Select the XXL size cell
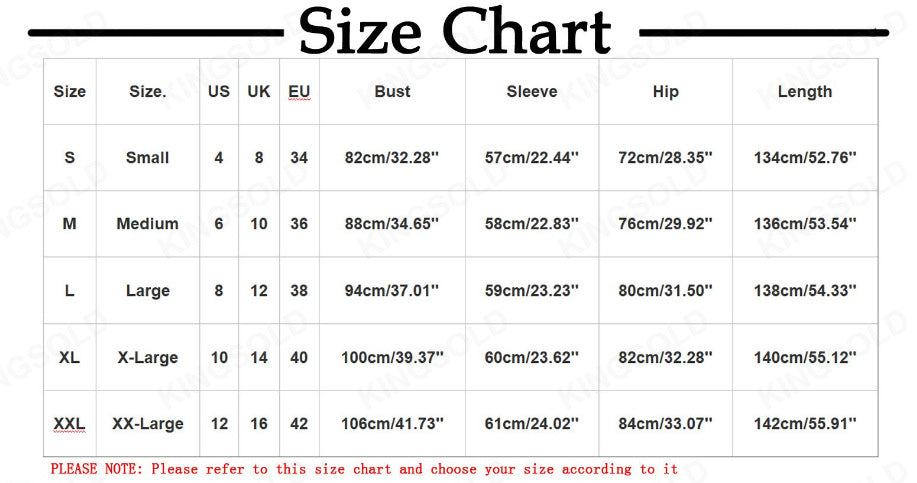 [69, 423]
